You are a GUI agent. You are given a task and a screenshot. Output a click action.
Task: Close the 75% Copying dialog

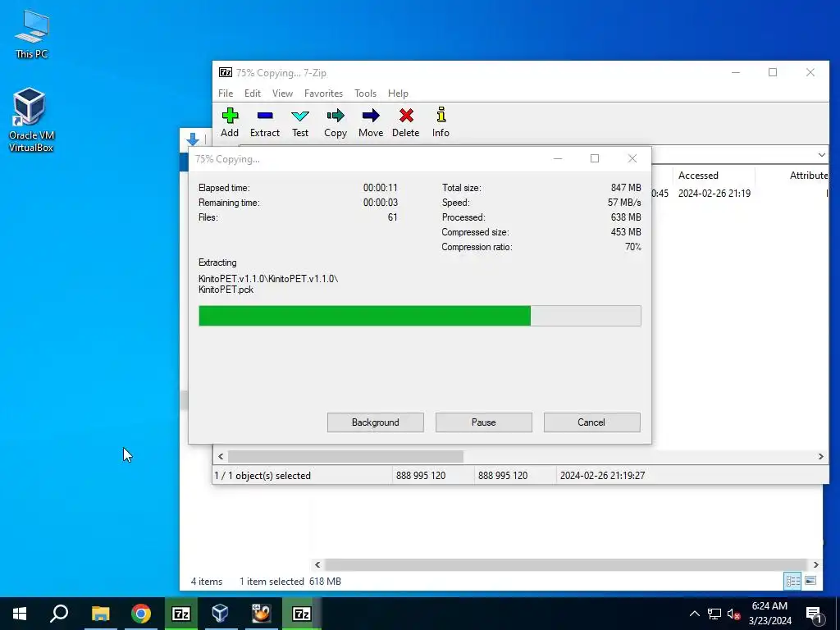coord(632,158)
